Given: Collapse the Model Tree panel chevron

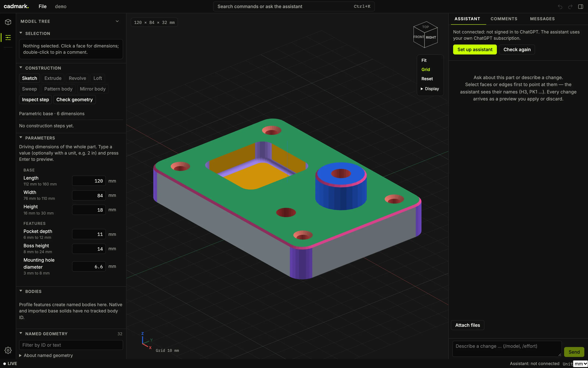Looking at the screenshot, I should click(117, 21).
